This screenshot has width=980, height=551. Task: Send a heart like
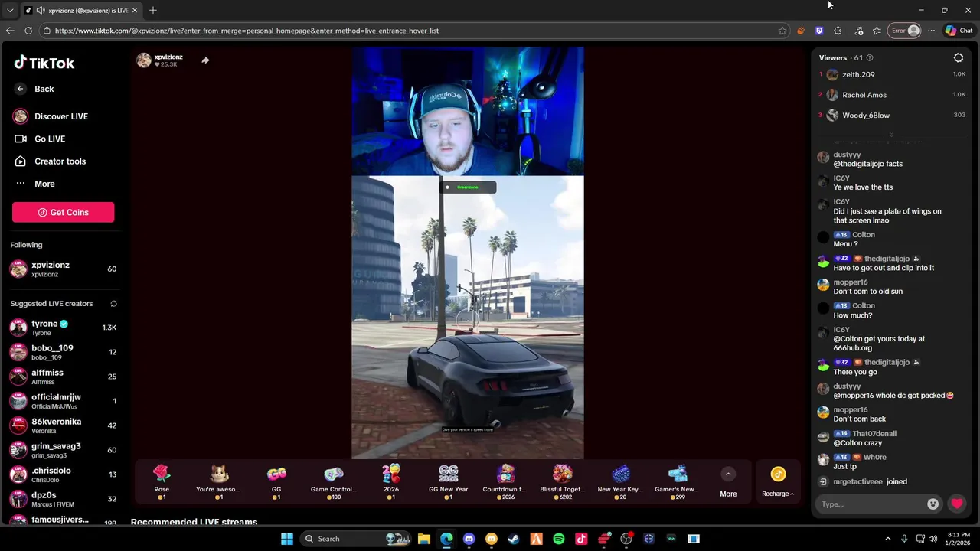click(x=957, y=504)
